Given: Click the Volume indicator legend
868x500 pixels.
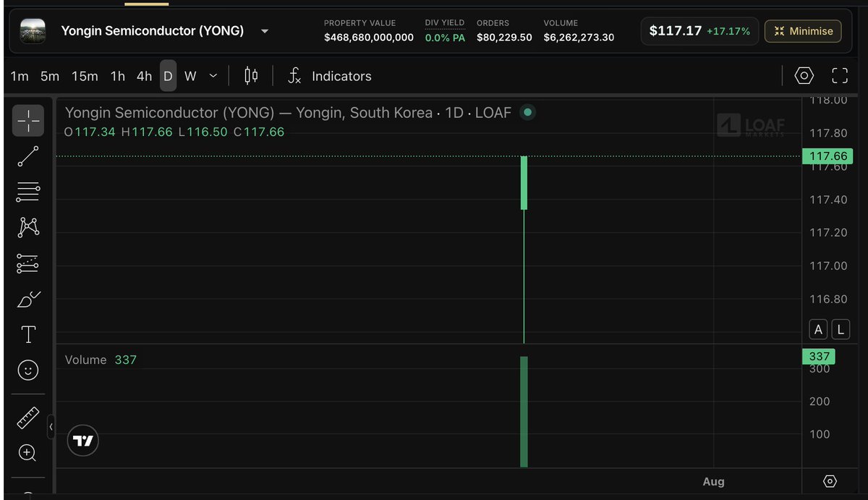Looking at the screenshot, I should pyautogui.click(x=101, y=360).
